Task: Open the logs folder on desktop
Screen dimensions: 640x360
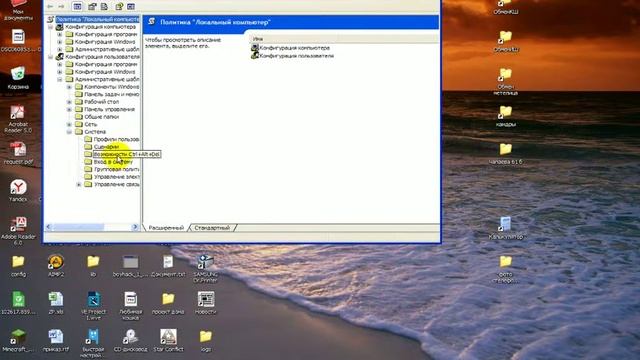Action: 206,341
